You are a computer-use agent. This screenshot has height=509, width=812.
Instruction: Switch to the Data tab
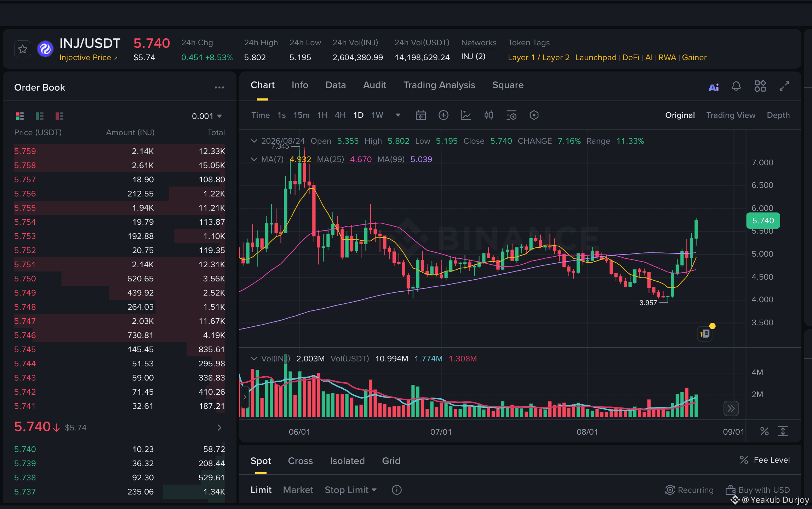[x=336, y=85]
